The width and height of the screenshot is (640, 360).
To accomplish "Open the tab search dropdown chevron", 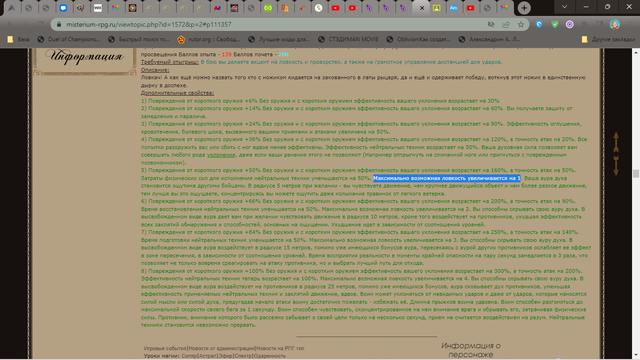I will tap(564, 7).
